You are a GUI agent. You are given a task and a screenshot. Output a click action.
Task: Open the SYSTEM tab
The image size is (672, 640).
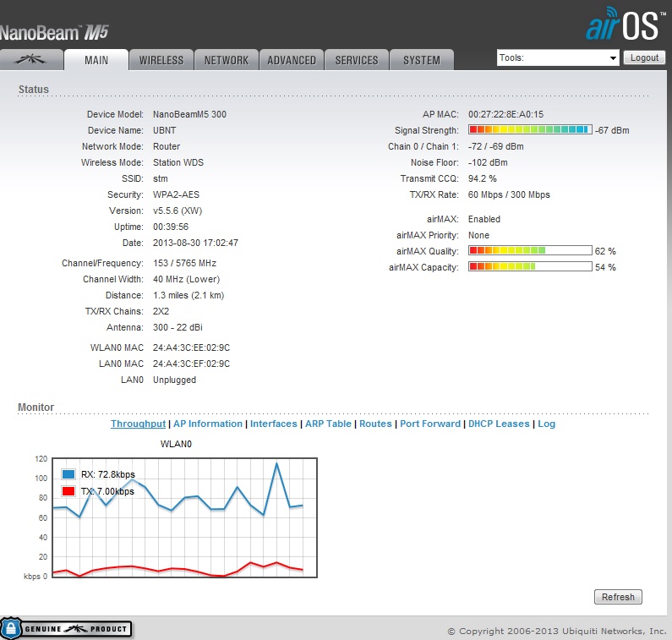tap(422, 60)
